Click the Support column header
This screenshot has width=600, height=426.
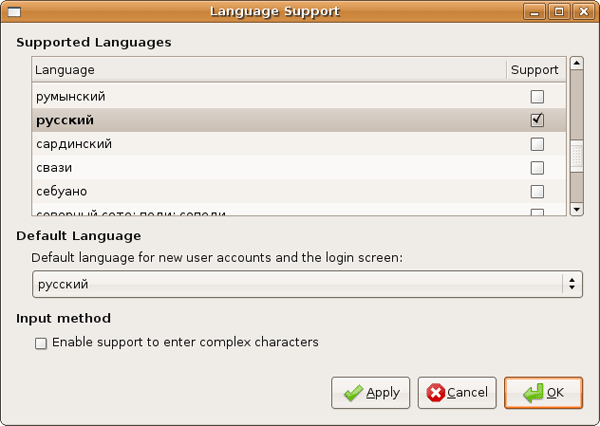coord(535,70)
